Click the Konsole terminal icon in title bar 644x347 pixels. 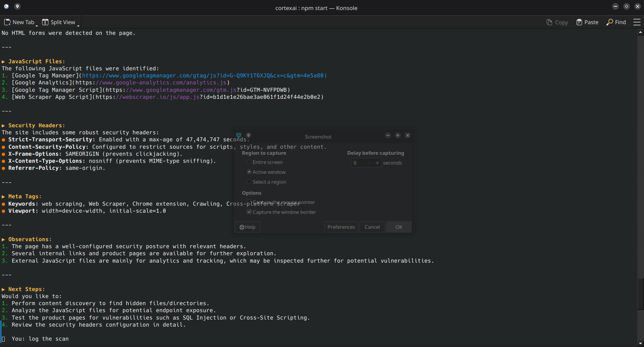pyautogui.click(x=6, y=6)
